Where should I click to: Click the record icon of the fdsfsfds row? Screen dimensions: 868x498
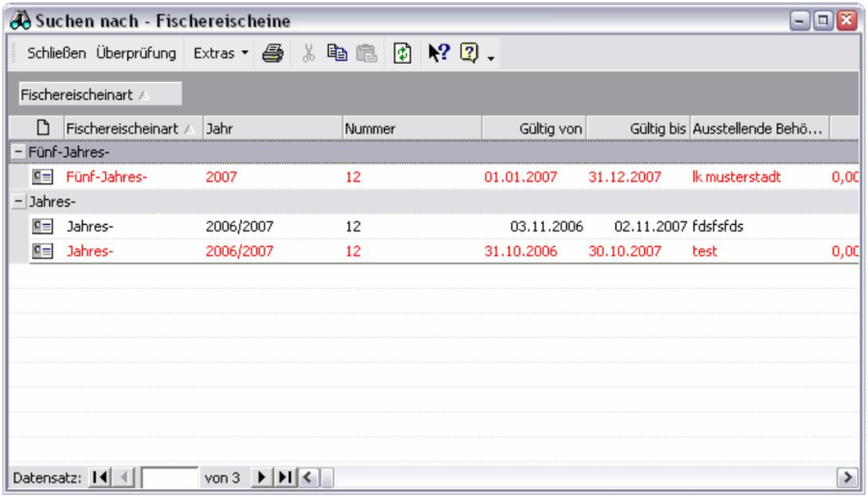[x=41, y=227]
